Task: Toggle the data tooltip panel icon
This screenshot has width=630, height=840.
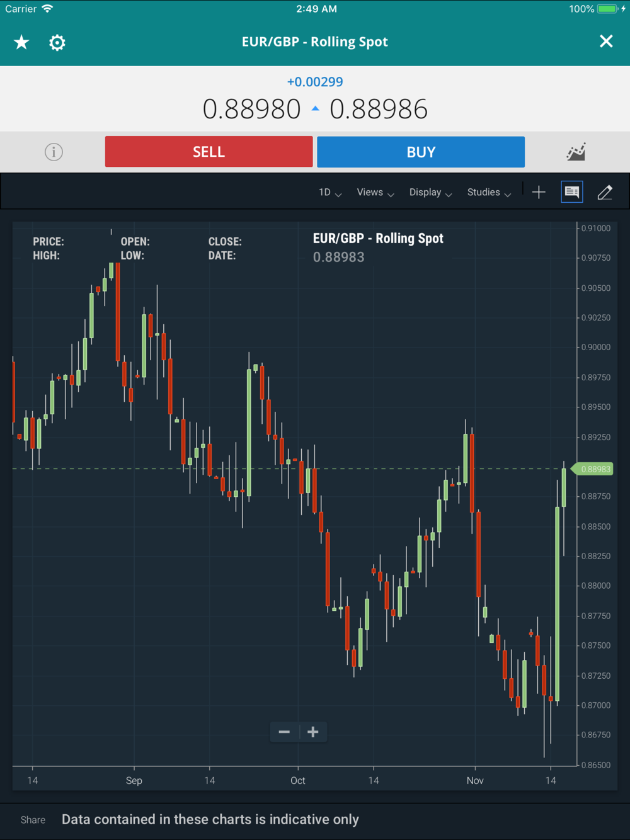Action: [x=572, y=192]
